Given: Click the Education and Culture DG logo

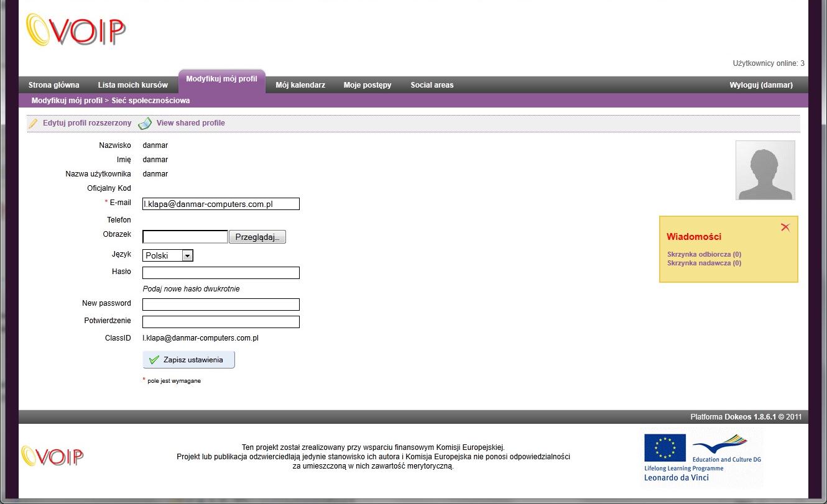Looking at the screenshot, I should pyautogui.click(x=726, y=450).
